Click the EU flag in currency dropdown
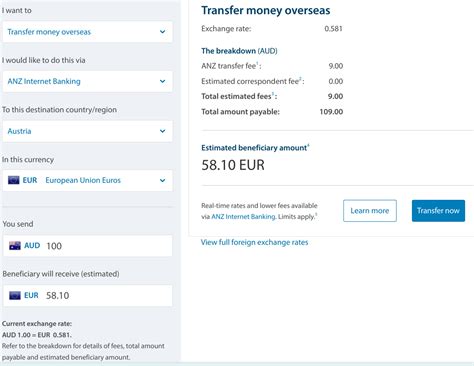The height and width of the screenshot is (366, 474). (14, 180)
